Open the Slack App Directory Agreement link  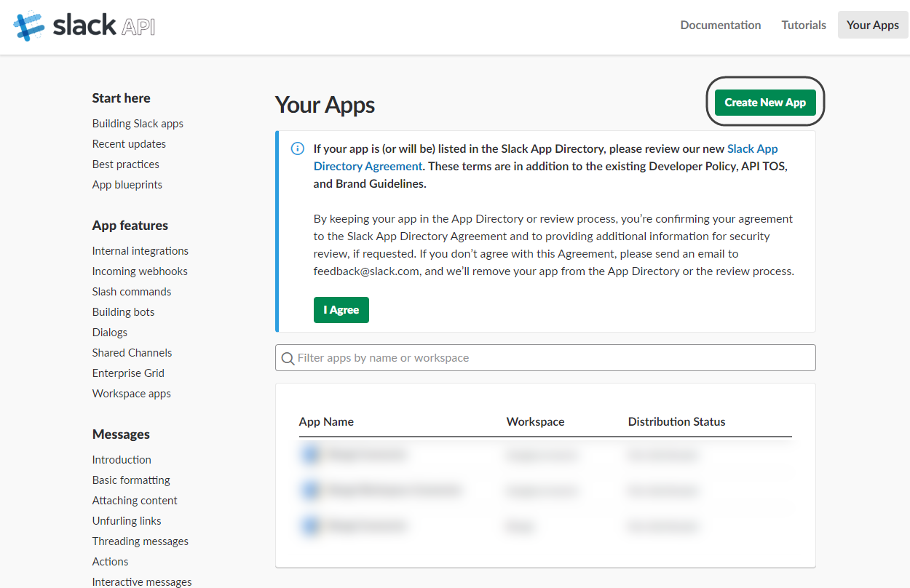tap(546, 157)
